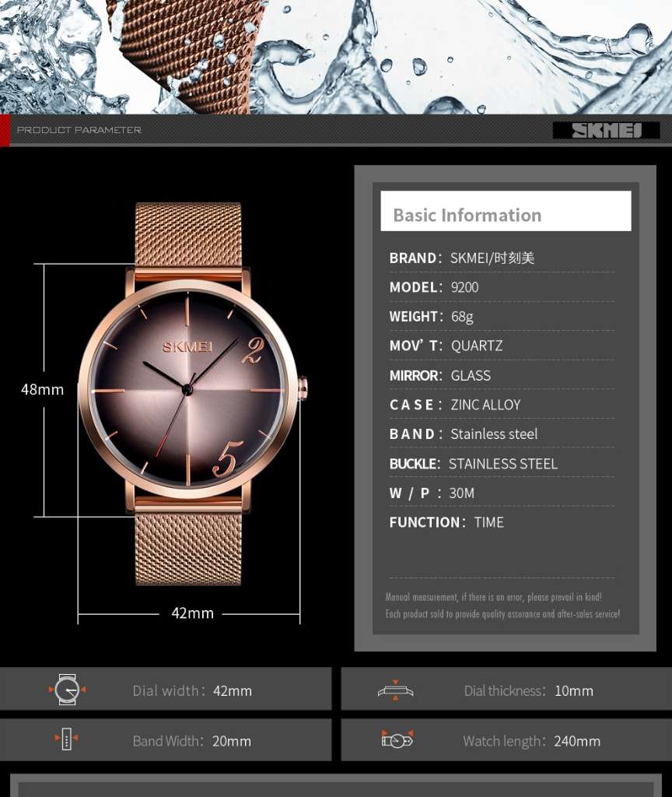
Task: Select the mirror value "GLASS"
Action: [x=471, y=376]
